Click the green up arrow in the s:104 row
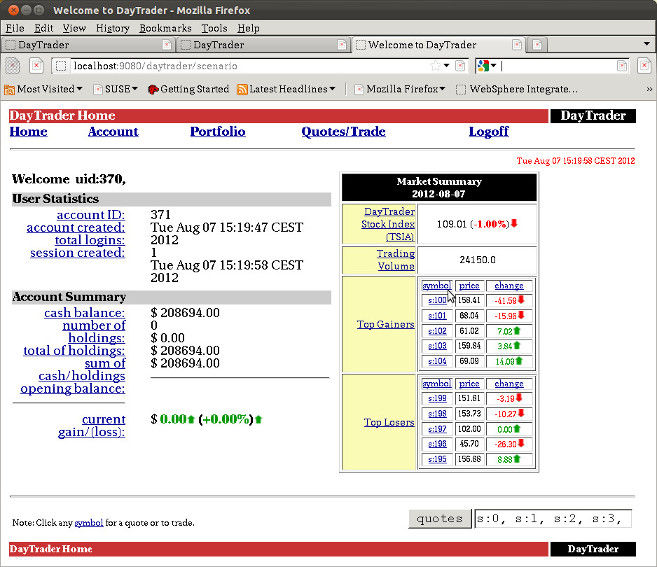This screenshot has width=657, height=567. [x=519, y=361]
